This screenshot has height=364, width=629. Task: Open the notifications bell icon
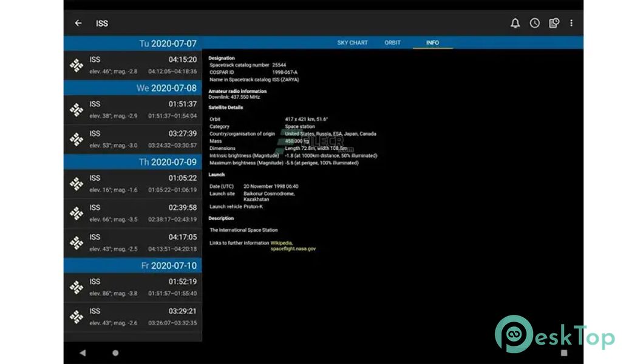click(515, 23)
